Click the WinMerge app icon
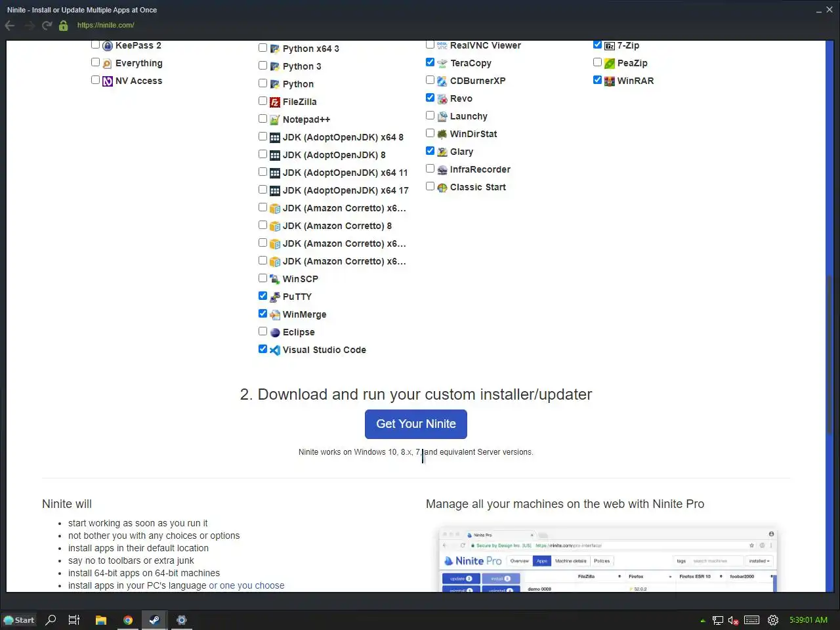This screenshot has height=630, width=840. (275, 315)
